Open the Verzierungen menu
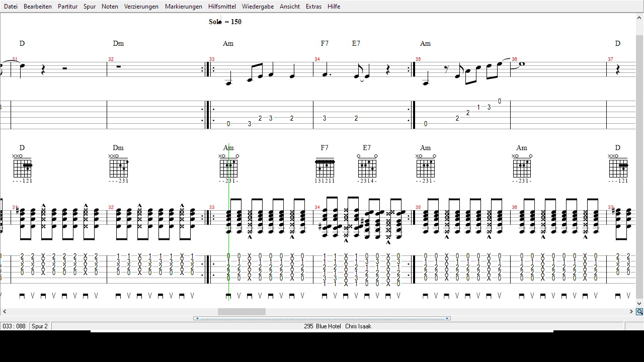 [141, 7]
